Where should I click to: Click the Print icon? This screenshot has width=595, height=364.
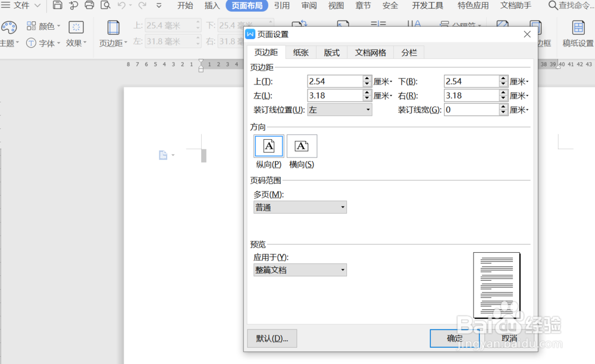(89, 5)
